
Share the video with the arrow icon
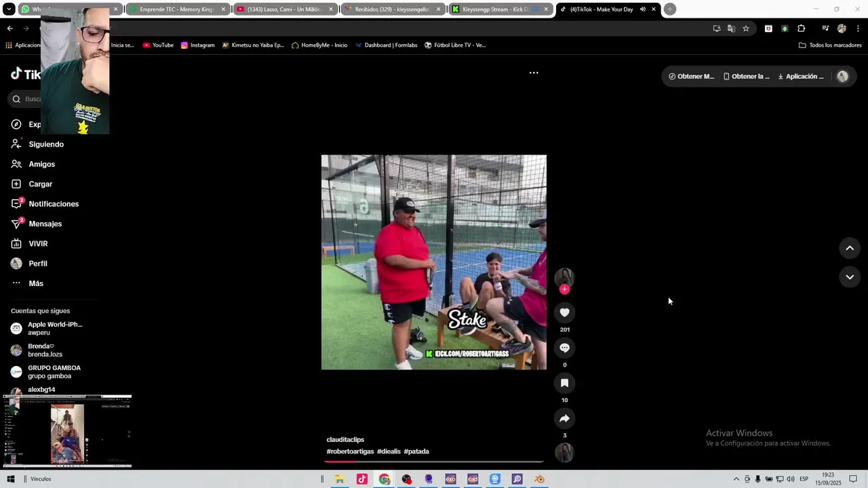564,418
